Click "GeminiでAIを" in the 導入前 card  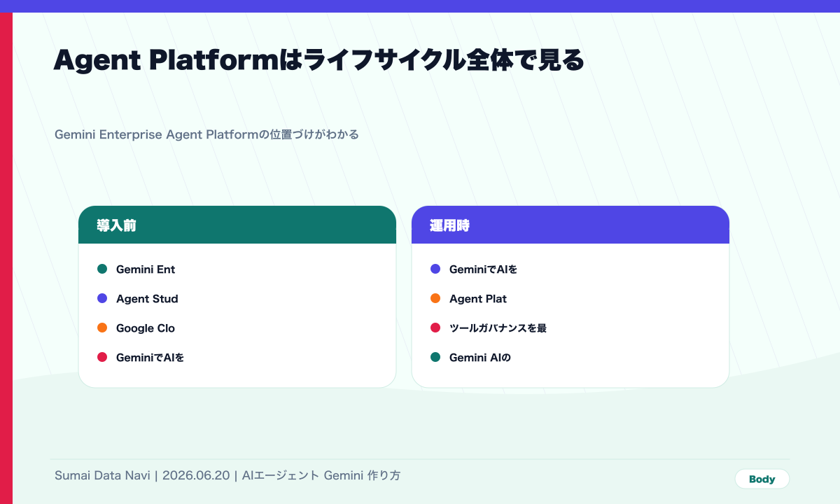[150, 357]
